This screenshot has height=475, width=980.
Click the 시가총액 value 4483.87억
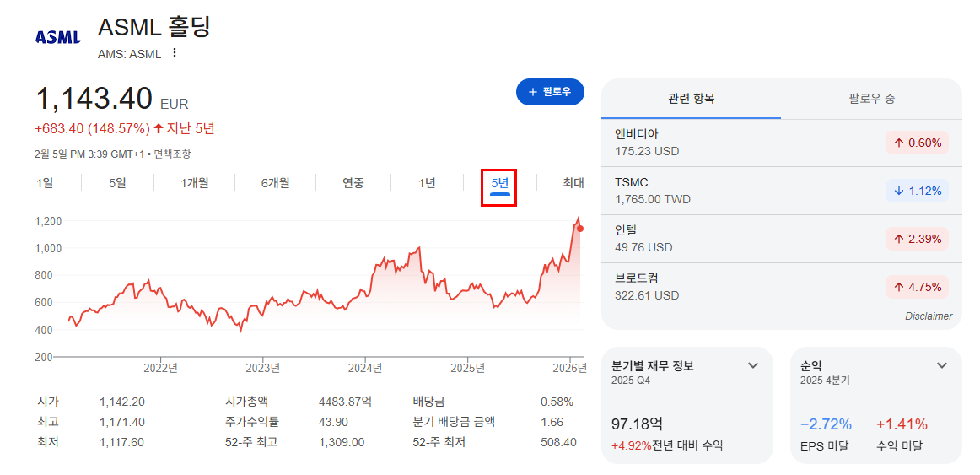coord(346,402)
